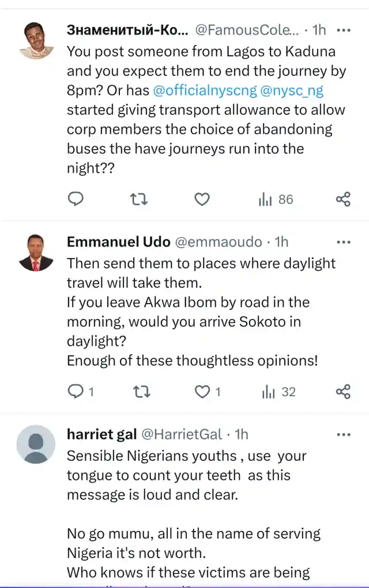Open the @officialnyscng mention
Viewport: 369px width, 588px height.
(x=203, y=90)
